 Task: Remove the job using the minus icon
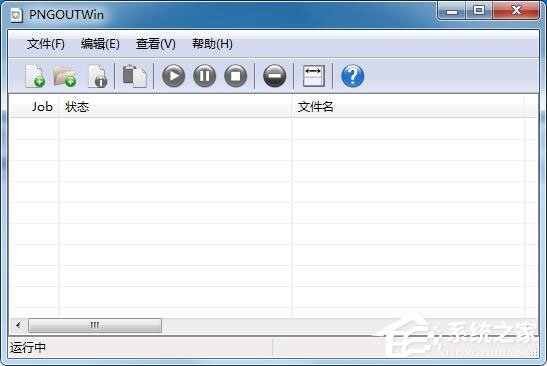point(275,76)
